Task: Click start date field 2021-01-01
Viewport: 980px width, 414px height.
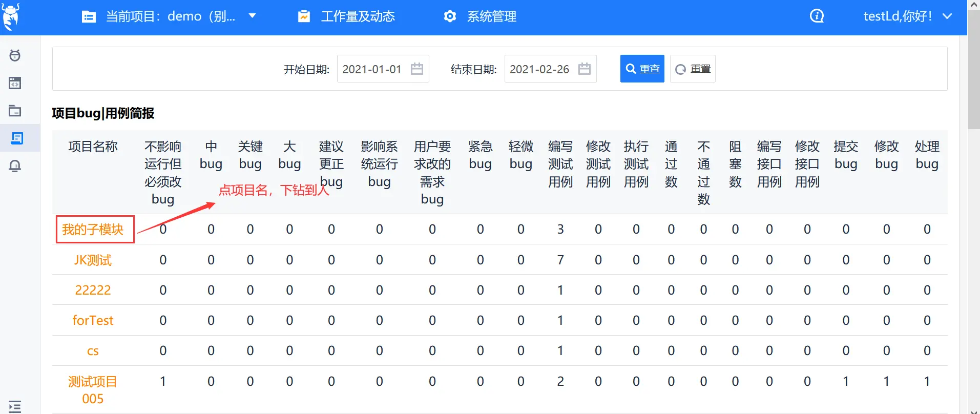Action: 383,69
